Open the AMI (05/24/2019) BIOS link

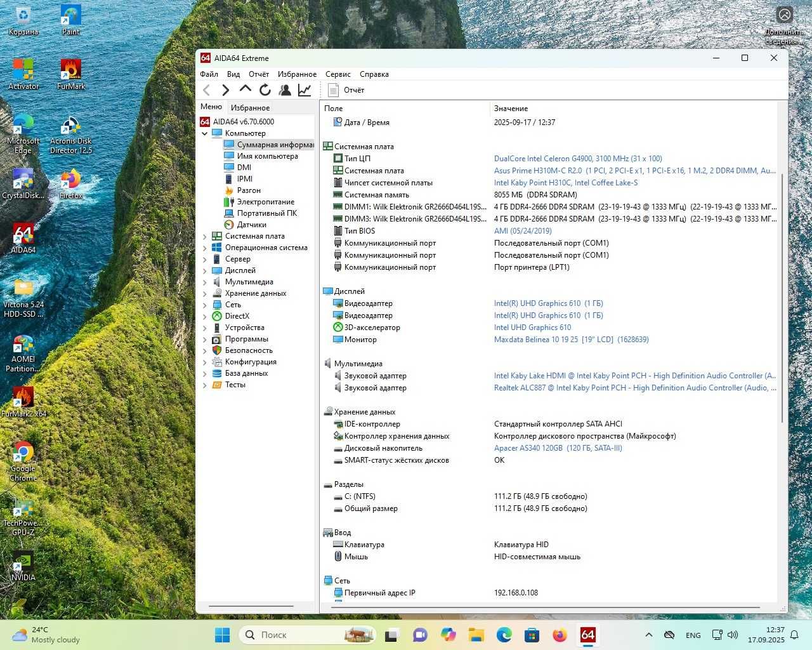(523, 231)
